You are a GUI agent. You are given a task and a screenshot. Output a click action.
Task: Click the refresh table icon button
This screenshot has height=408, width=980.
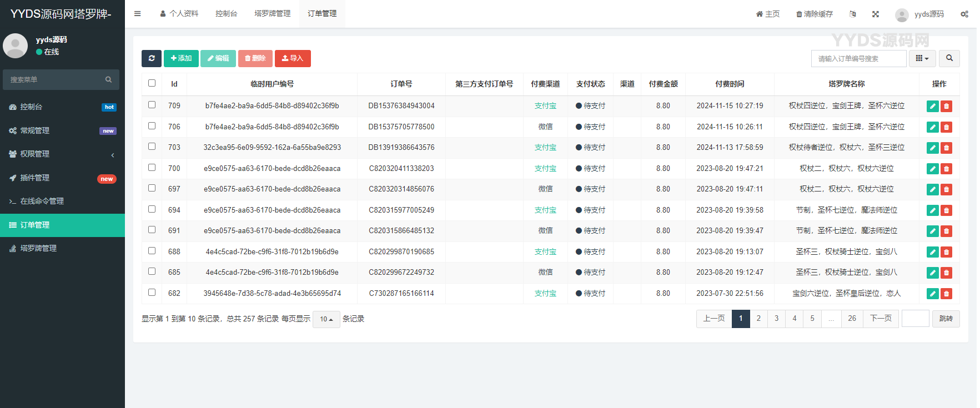(151, 58)
